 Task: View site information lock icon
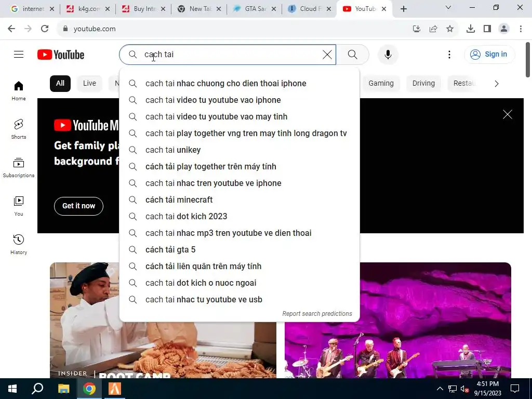pyautogui.click(x=65, y=29)
